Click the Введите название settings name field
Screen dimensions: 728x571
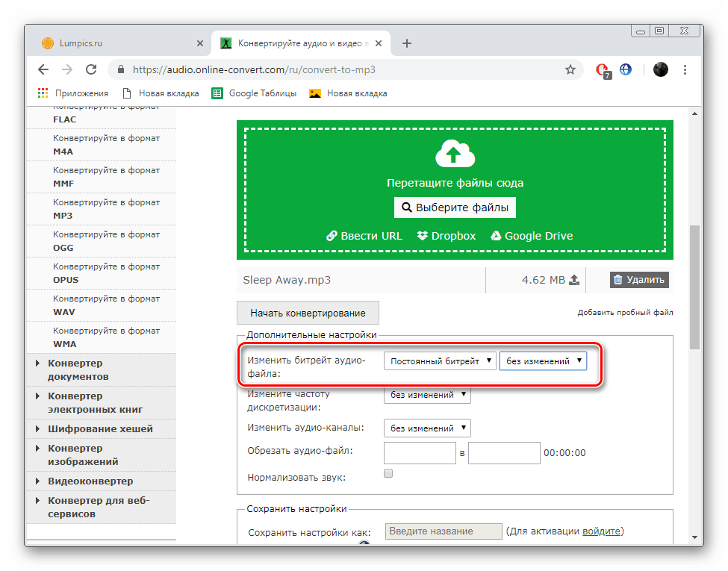[x=444, y=531]
